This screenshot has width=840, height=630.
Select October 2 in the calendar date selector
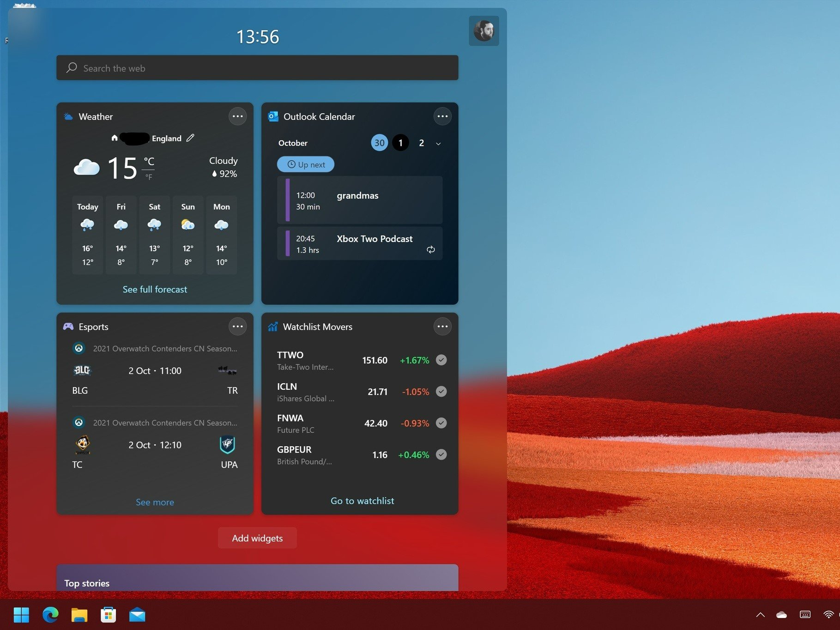click(x=421, y=143)
